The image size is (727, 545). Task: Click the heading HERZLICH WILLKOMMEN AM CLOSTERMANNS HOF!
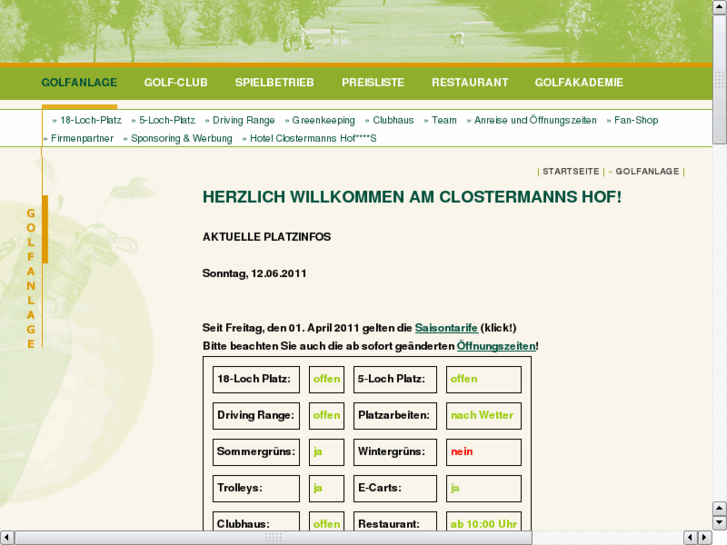point(412,197)
